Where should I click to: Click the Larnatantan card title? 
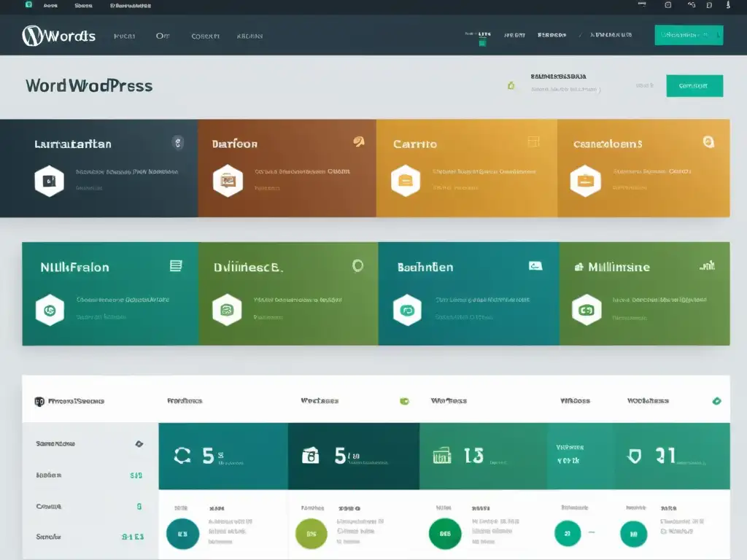coord(73,144)
